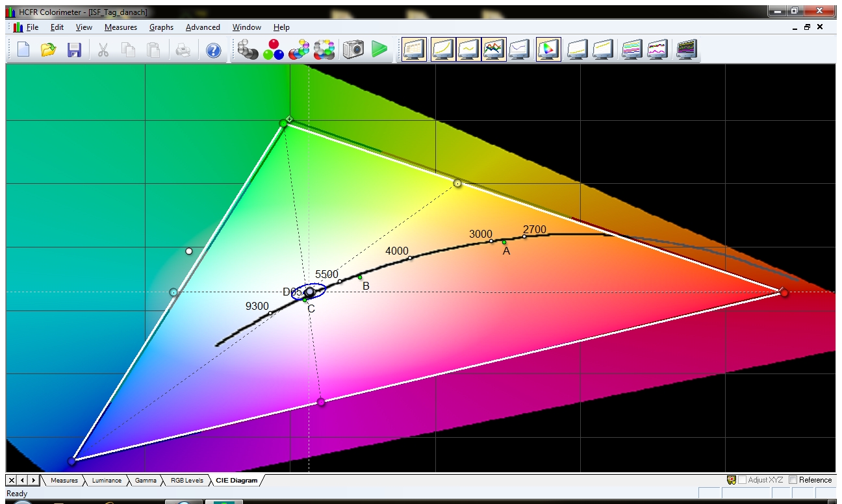Switch to the Gamma tab

pyautogui.click(x=146, y=481)
